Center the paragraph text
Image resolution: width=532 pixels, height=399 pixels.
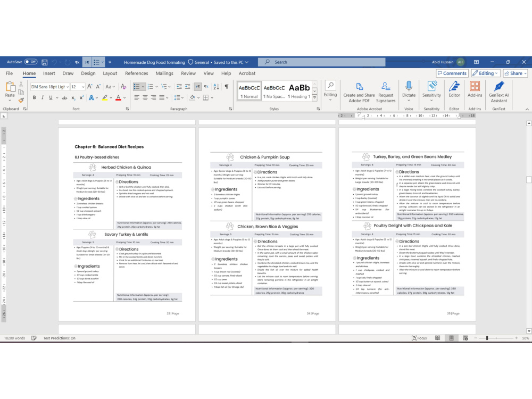coord(145,98)
